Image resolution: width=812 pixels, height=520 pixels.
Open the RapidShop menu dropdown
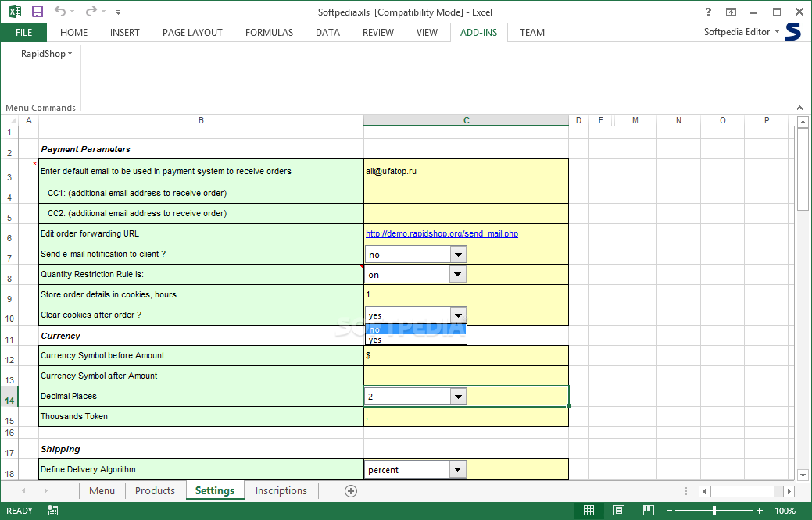(x=46, y=54)
